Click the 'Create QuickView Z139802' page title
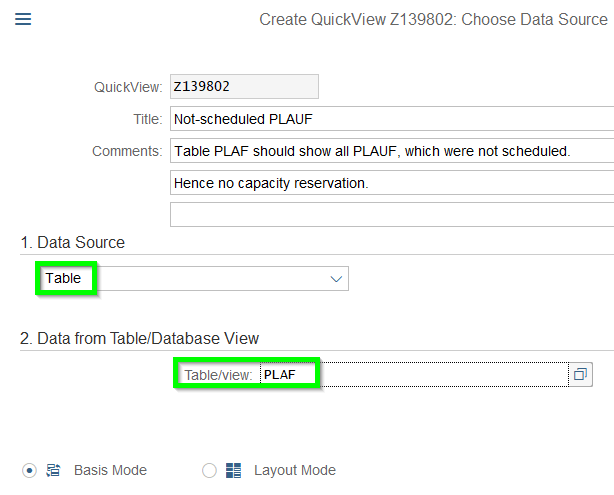This screenshot has width=614, height=495. pos(433,20)
